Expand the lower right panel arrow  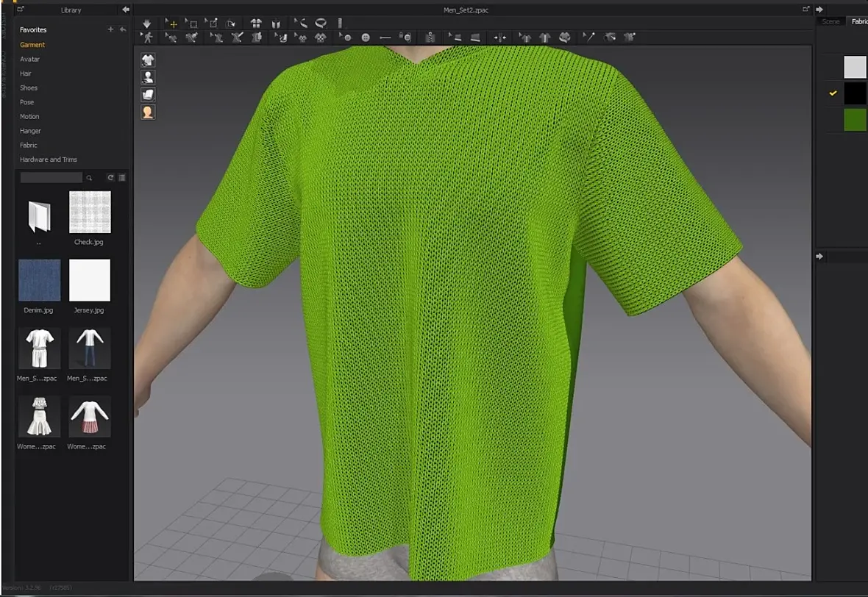819,256
